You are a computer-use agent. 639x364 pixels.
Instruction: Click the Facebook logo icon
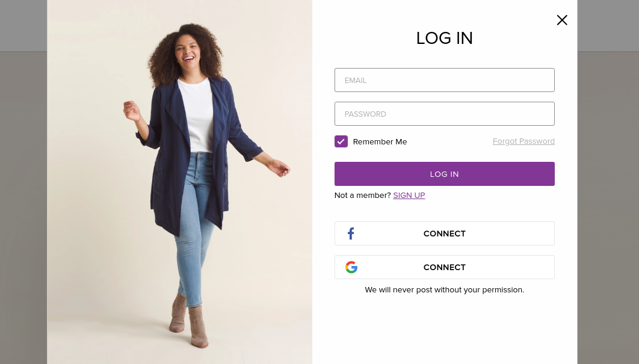point(351,233)
